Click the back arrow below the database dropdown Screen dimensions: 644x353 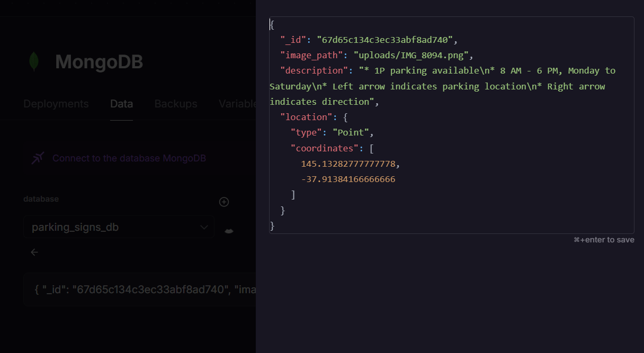(x=34, y=252)
